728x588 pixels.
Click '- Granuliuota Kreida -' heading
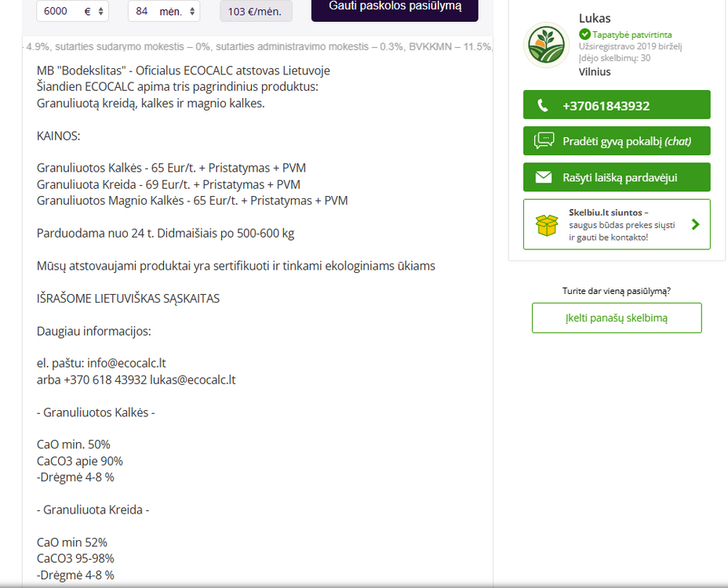(93, 510)
